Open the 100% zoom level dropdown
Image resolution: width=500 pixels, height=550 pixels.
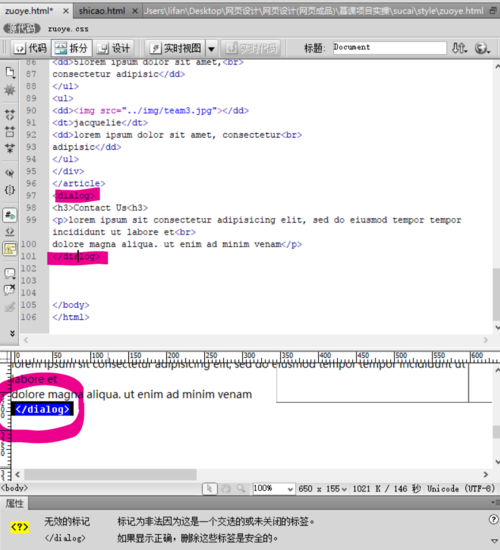click(273, 488)
